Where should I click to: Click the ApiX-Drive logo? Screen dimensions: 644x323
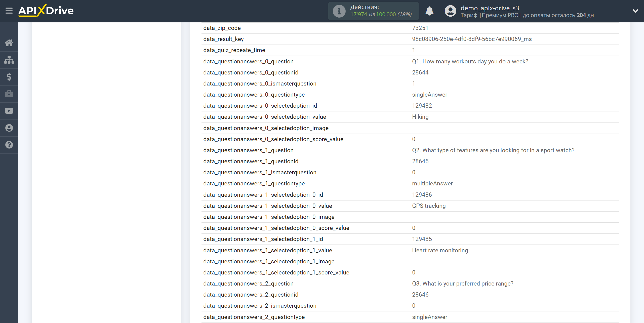click(x=46, y=11)
